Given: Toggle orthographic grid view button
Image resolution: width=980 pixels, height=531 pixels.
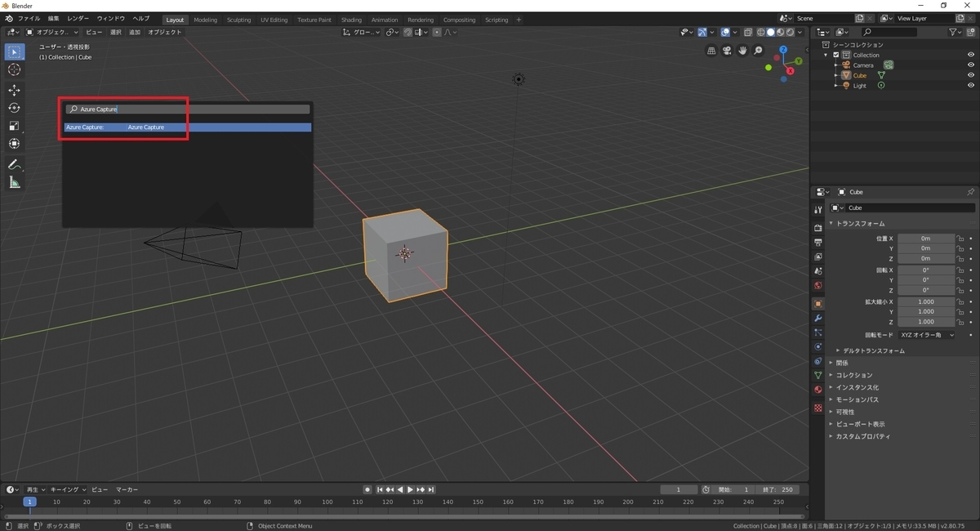Looking at the screenshot, I should point(711,51).
